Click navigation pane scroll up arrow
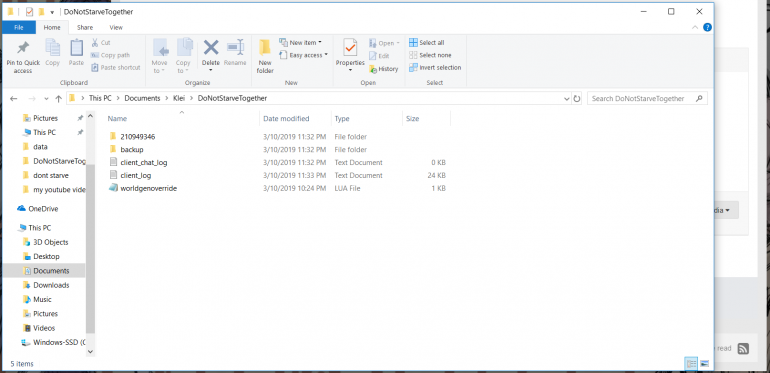Screen dimensions: 770x373 (90, 116)
